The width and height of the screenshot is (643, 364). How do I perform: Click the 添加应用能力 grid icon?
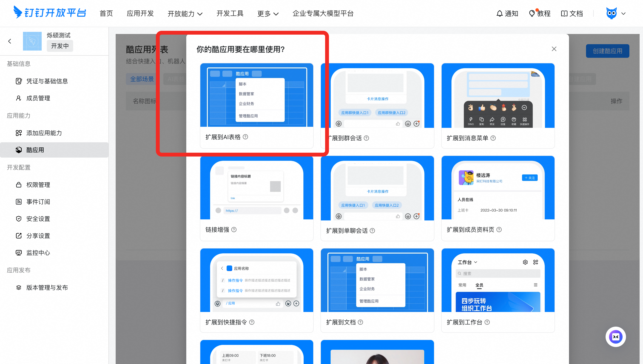[19, 133]
